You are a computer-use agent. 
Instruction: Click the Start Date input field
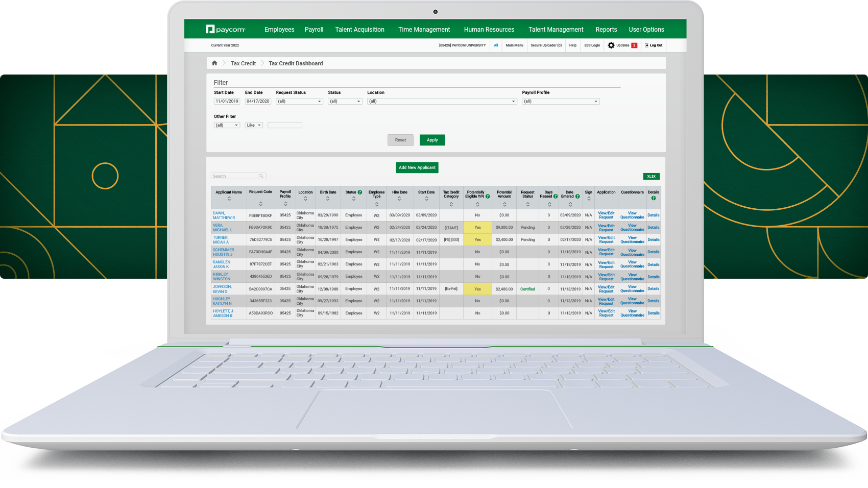tap(227, 102)
